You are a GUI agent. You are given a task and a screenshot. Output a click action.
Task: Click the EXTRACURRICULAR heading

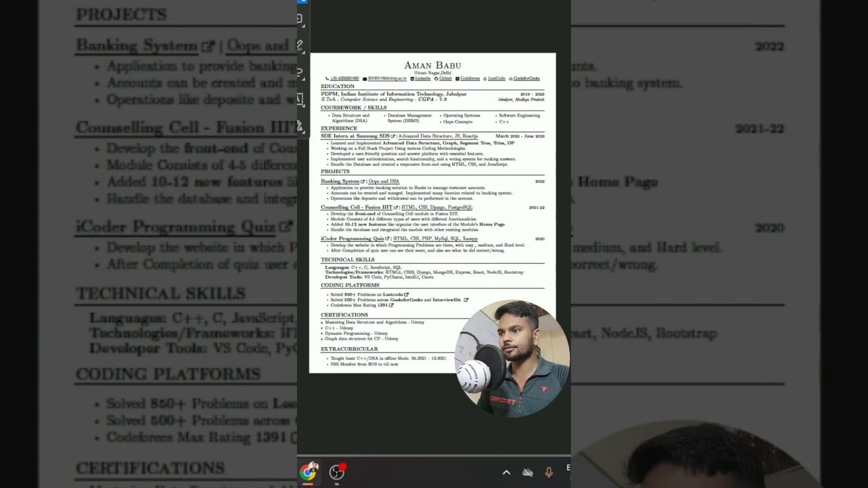coord(349,349)
